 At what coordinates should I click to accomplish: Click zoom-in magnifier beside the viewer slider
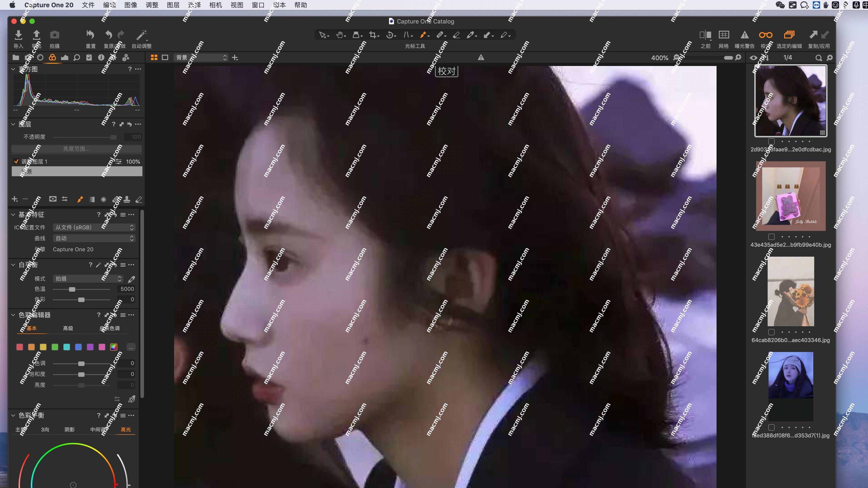coord(738,58)
